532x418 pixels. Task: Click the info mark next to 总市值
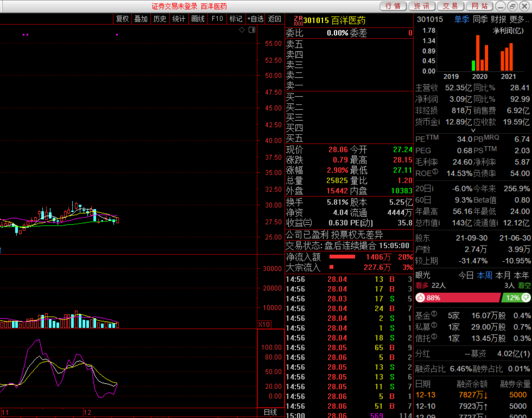click(439, 223)
